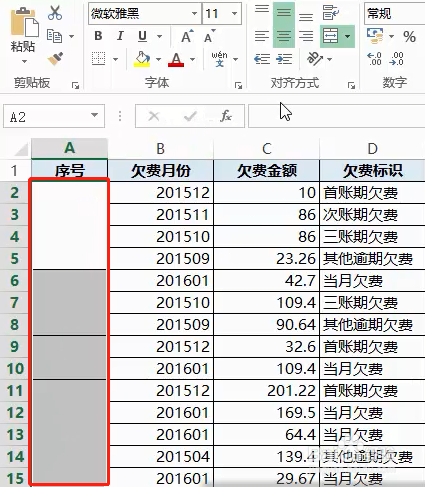Open the font name dropdown
Viewport: 425px width, 487px height.
[194, 14]
